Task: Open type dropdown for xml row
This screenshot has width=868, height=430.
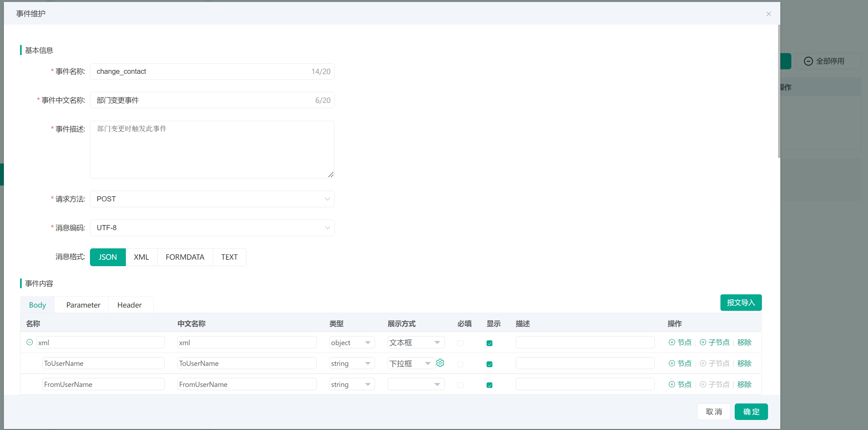Action: [352, 342]
